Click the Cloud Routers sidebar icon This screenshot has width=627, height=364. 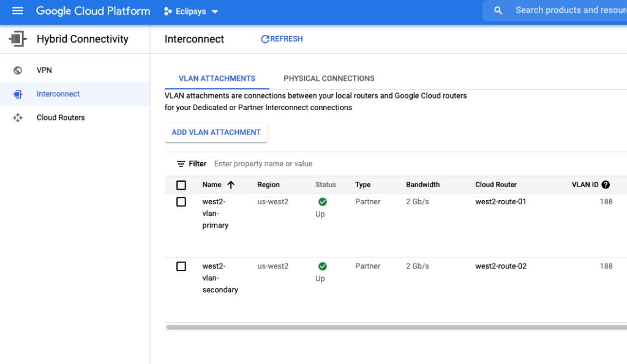pos(18,117)
